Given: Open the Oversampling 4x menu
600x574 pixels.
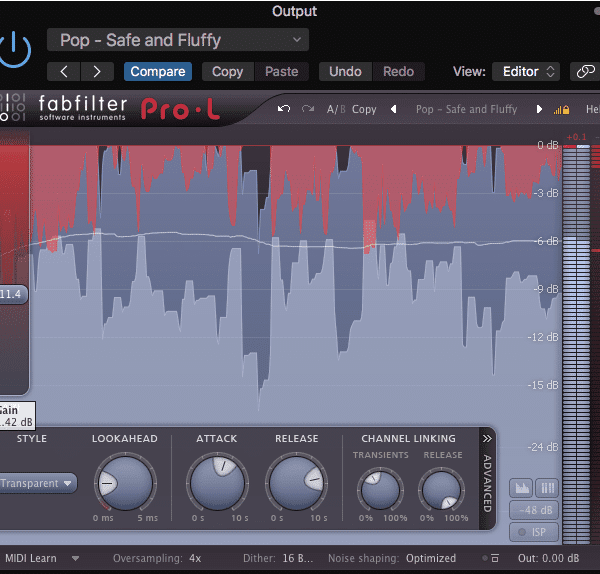Looking at the screenshot, I should (x=157, y=558).
